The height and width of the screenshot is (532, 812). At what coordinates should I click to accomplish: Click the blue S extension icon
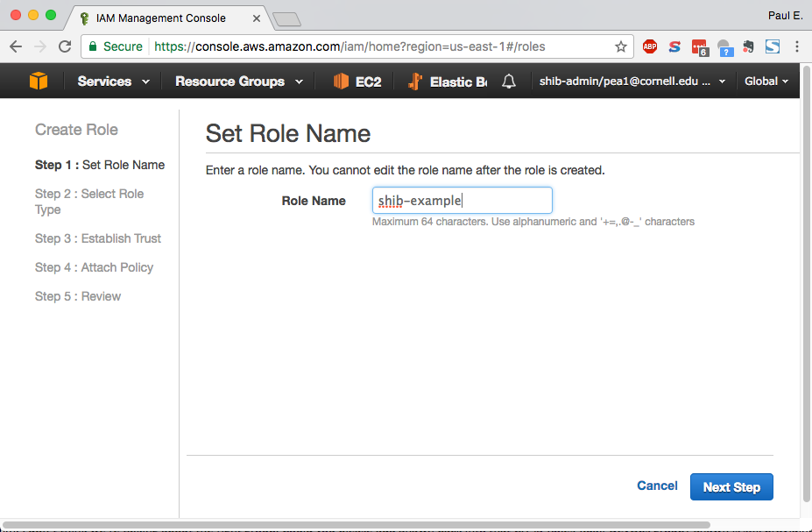(x=772, y=46)
